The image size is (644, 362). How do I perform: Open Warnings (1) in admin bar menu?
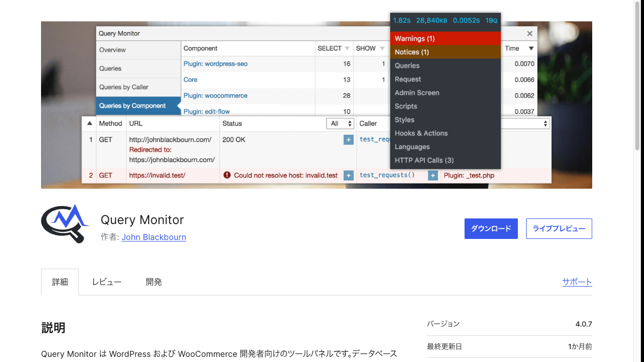pyautogui.click(x=445, y=38)
